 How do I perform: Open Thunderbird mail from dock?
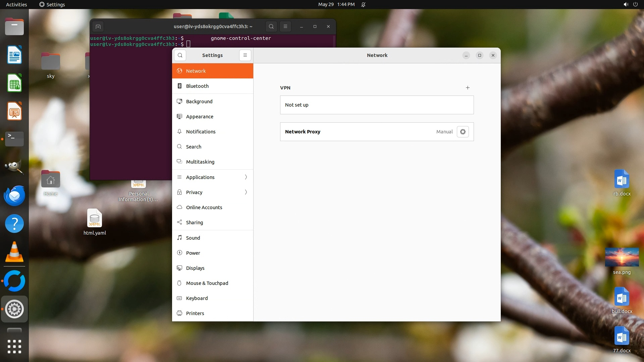14,195
